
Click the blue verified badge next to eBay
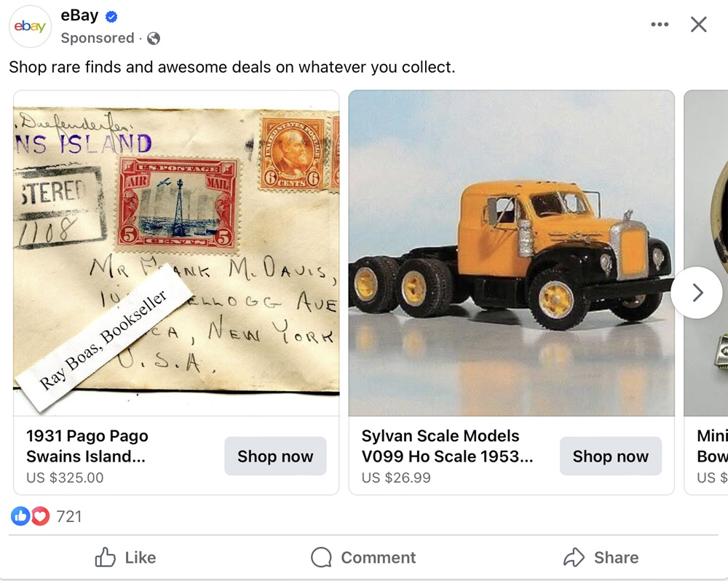(x=111, y=17)
